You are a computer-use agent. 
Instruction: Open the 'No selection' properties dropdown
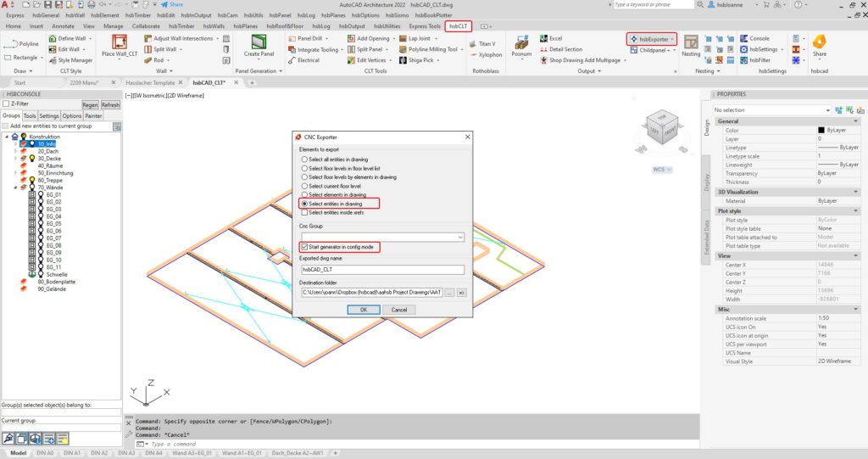pos(827,110)
